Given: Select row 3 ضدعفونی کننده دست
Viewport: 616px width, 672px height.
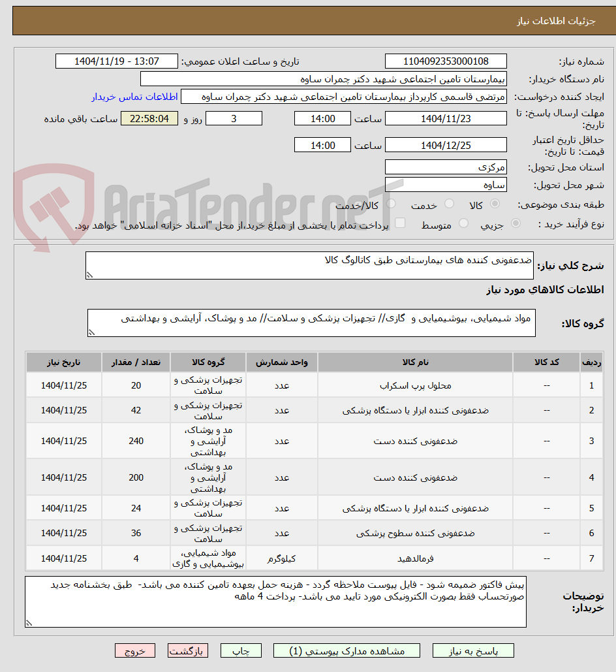Looking at the screenshot, I should point(415,441).
